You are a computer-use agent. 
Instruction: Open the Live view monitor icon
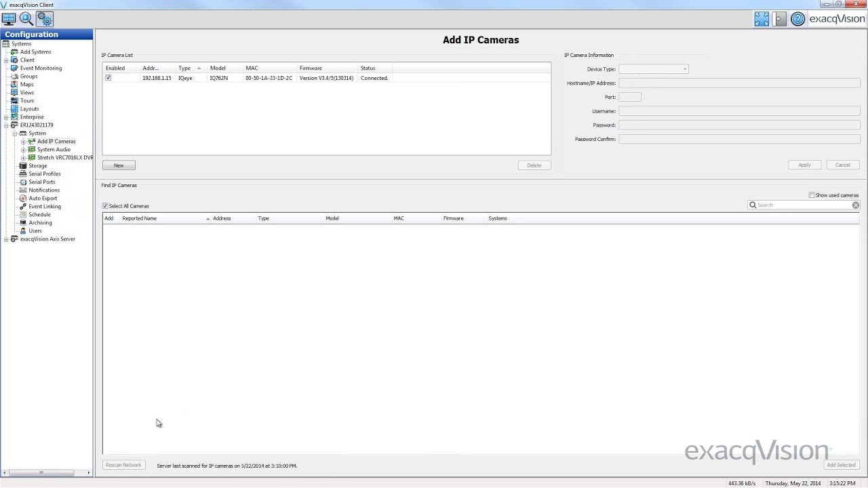pyautogui.click(x=8, y=19)
